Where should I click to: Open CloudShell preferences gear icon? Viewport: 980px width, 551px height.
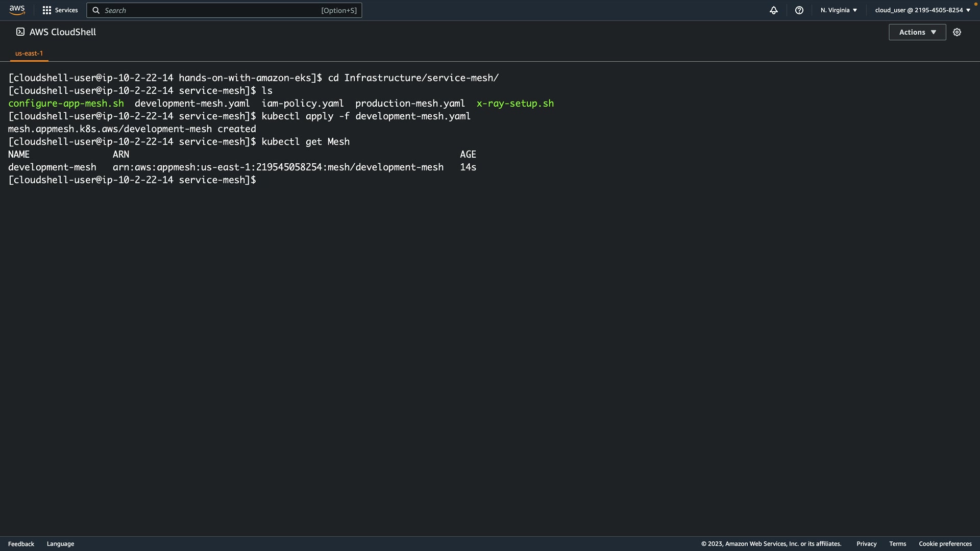tap(957, 32)
